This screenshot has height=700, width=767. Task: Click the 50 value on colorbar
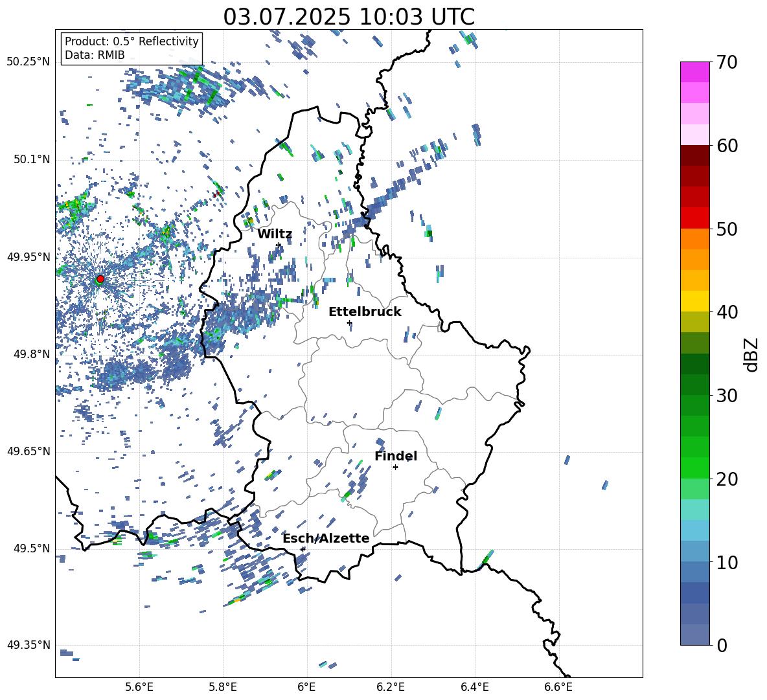click(727, 229)
